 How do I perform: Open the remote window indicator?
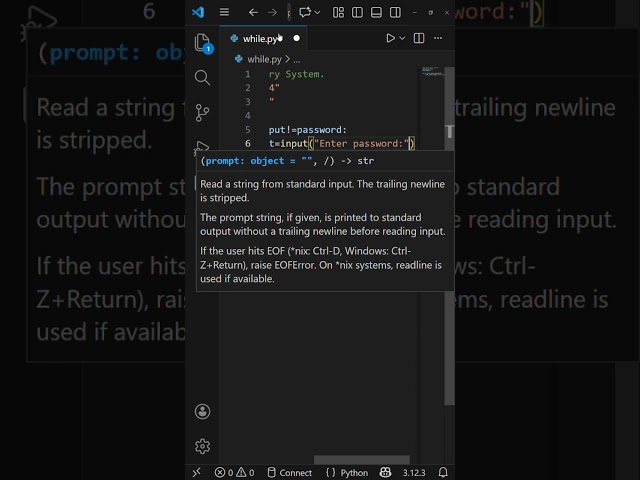coord(197,472)
